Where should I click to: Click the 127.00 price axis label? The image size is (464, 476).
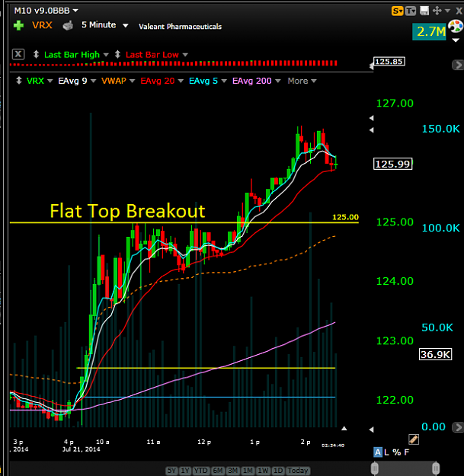click(395, 104)
